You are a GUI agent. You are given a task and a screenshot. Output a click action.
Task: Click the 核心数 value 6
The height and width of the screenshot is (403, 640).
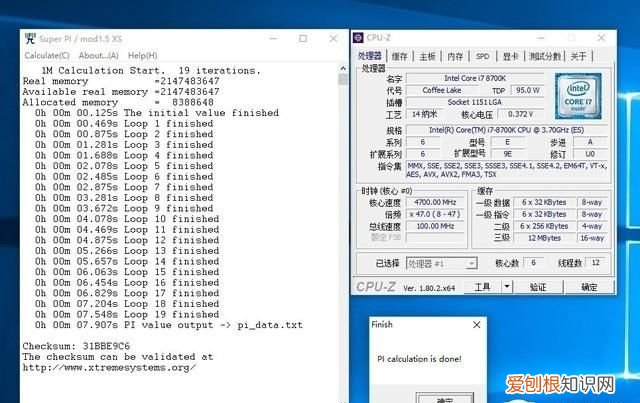pyautogui.click(x=533, y=263)
